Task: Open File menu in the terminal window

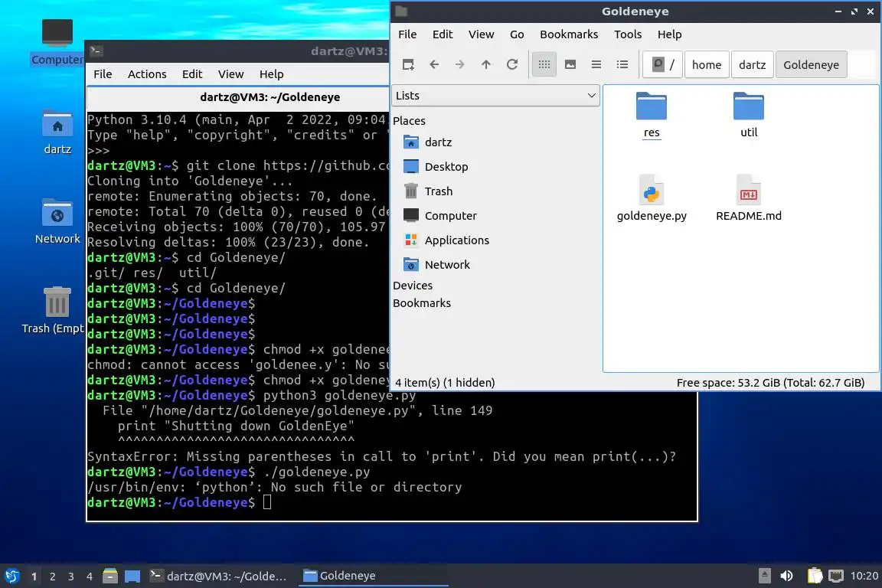Action: coord(103,74)
